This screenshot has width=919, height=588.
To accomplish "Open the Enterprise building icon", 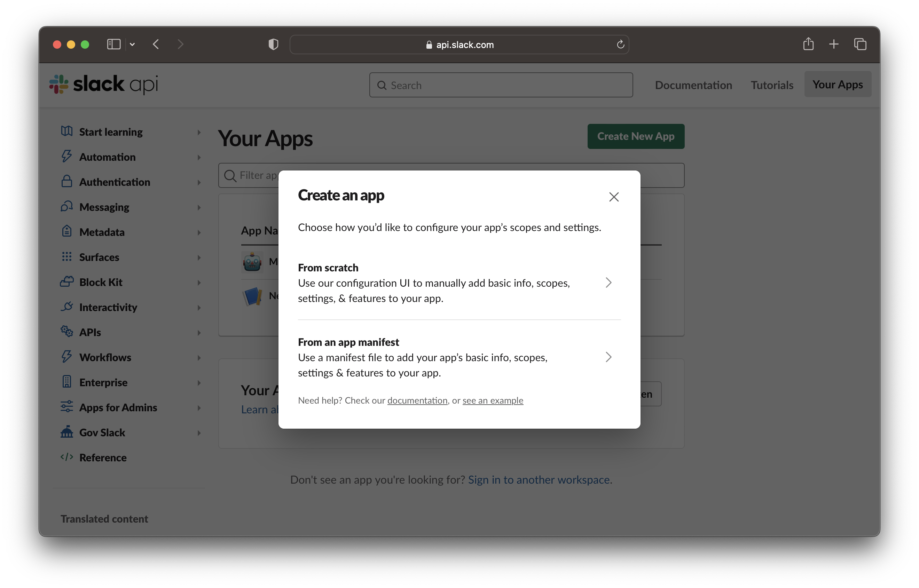I will click(x=67, y=382).
